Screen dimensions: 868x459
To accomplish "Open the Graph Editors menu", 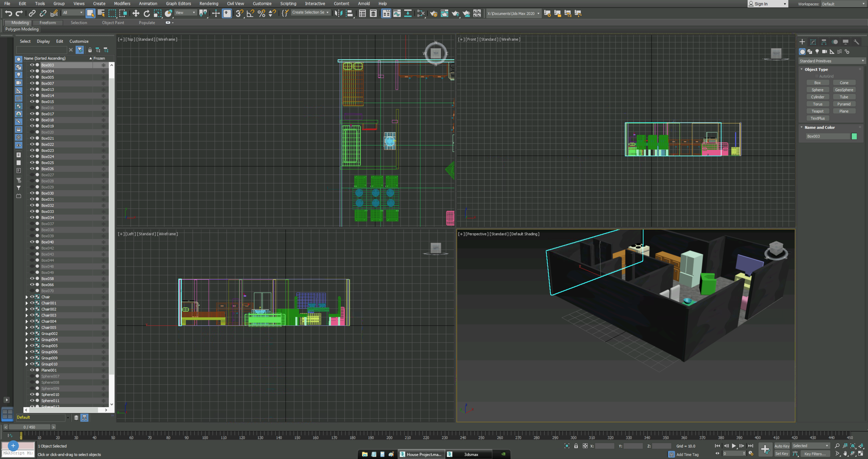I will coord(178,4).
